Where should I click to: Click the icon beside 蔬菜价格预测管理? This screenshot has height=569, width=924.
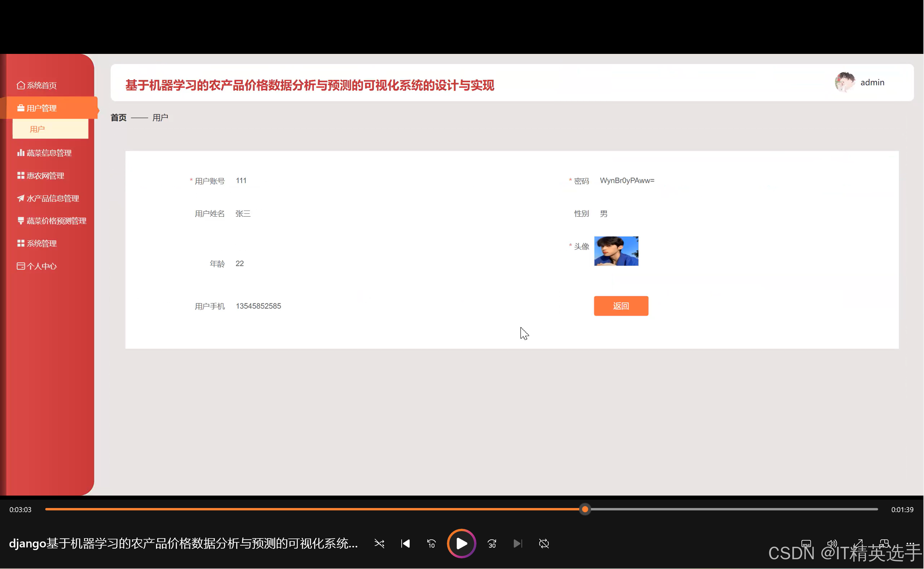pos(21,221)
